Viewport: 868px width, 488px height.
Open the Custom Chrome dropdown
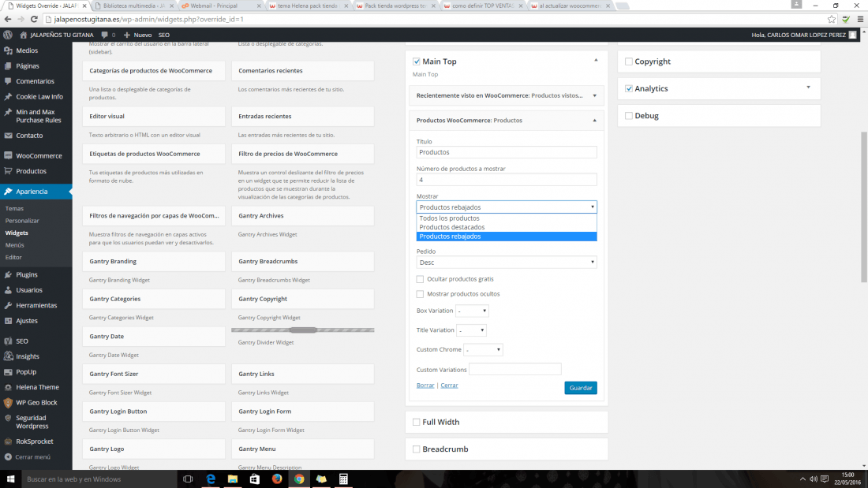(x=483, y=350)
